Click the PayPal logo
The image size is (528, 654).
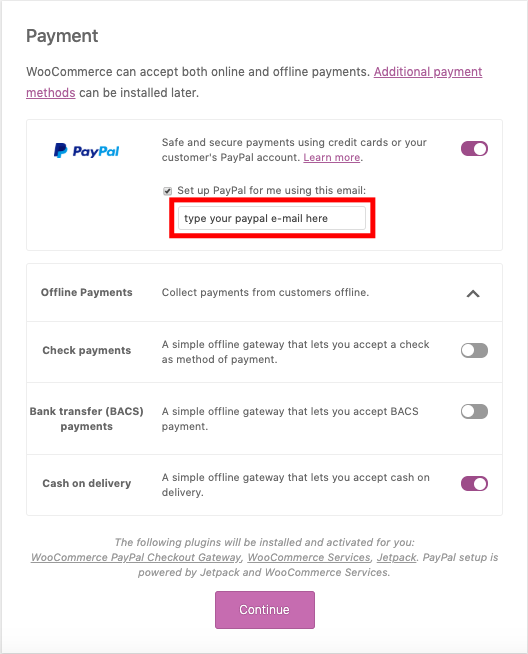(86, 151)
